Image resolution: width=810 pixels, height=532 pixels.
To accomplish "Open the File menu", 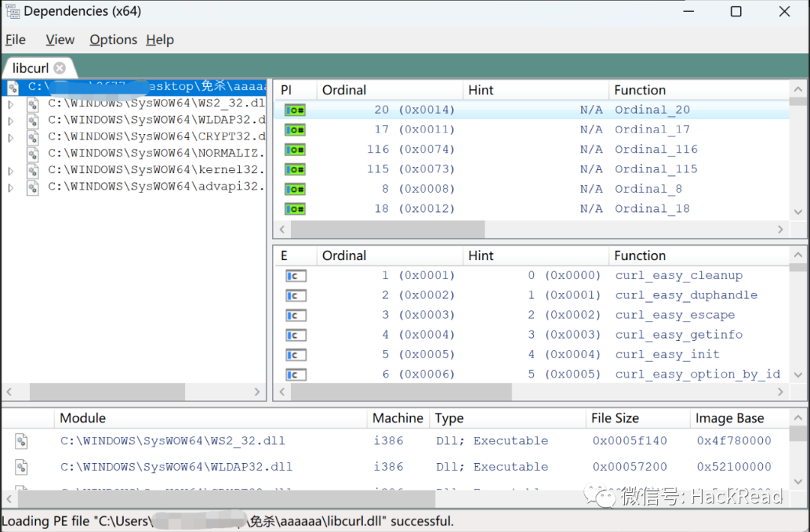I will 15,40.
